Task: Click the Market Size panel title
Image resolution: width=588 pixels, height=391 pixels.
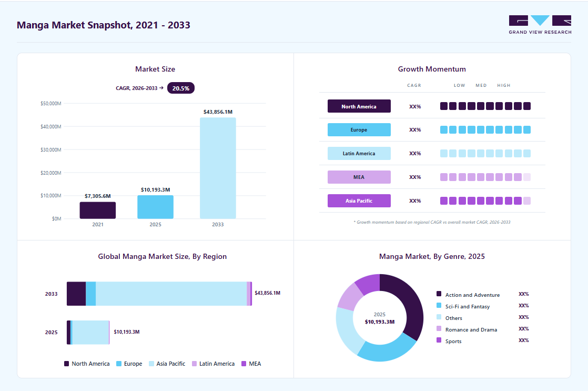Action: pos(155,69)
